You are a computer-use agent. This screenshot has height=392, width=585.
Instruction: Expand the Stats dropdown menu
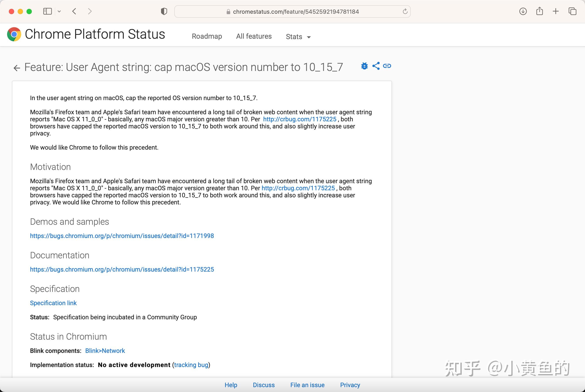(298, 37)
